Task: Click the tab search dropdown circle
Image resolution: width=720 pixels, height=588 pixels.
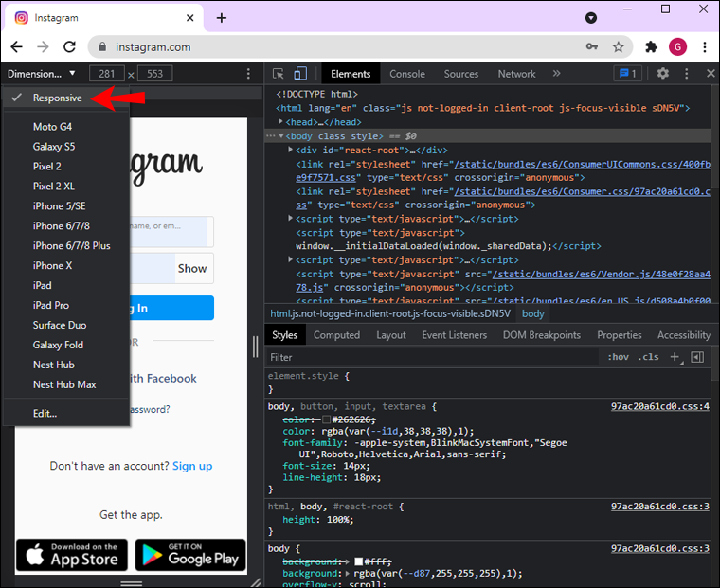Action: click(x=591, y=18)
